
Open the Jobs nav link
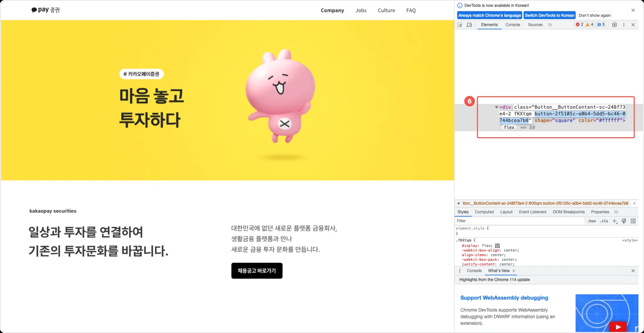point(361,10)
